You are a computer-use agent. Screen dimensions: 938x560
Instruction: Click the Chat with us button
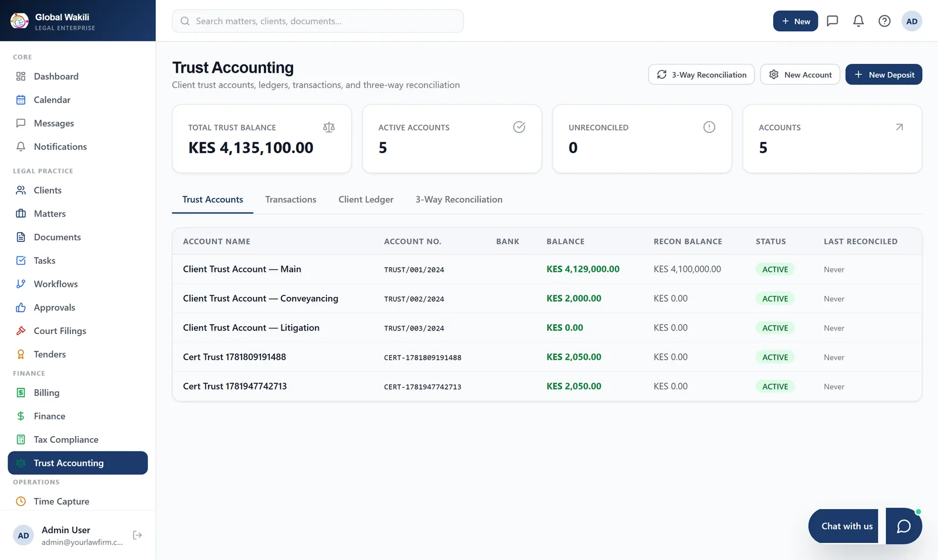(843, 526)
